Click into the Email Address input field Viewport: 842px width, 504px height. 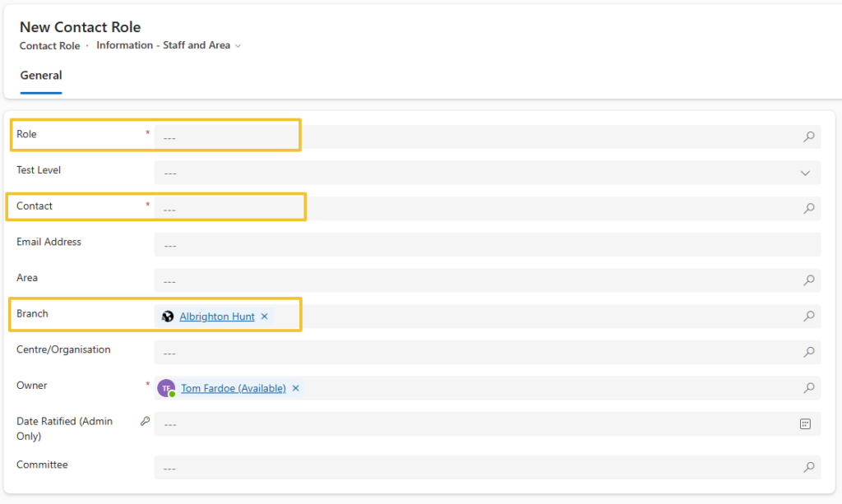coord(485,245)
